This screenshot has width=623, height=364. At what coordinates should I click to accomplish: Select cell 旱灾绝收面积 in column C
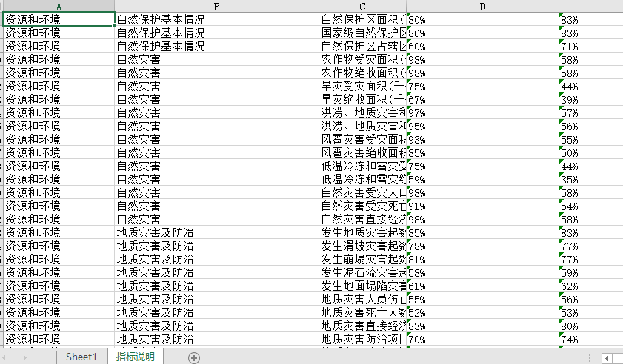pyautogui.click(x=362, y=99)
